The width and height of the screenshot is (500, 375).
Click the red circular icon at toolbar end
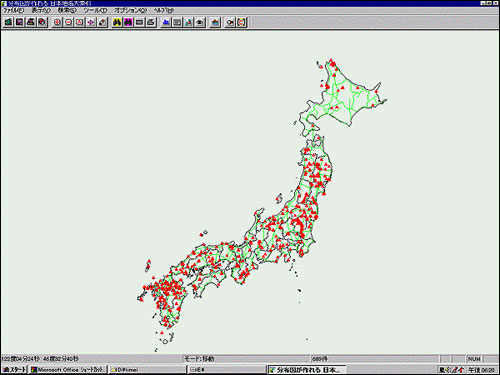click(241, 22)
